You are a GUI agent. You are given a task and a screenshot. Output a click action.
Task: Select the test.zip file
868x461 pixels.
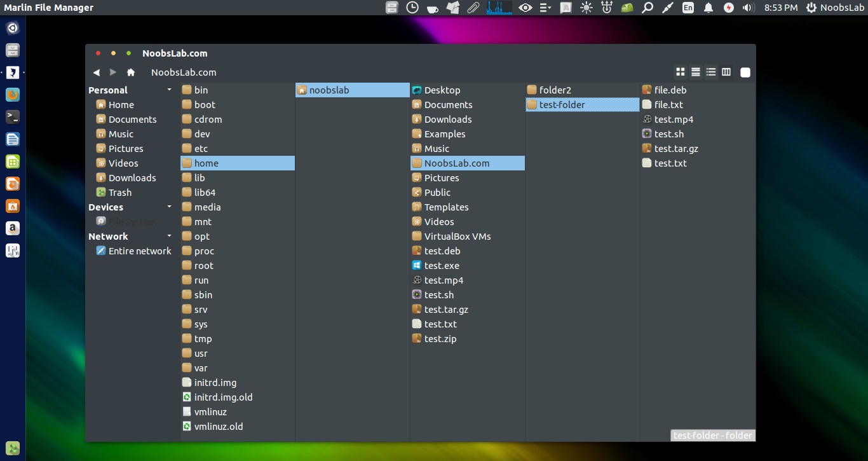click(468, 339)
